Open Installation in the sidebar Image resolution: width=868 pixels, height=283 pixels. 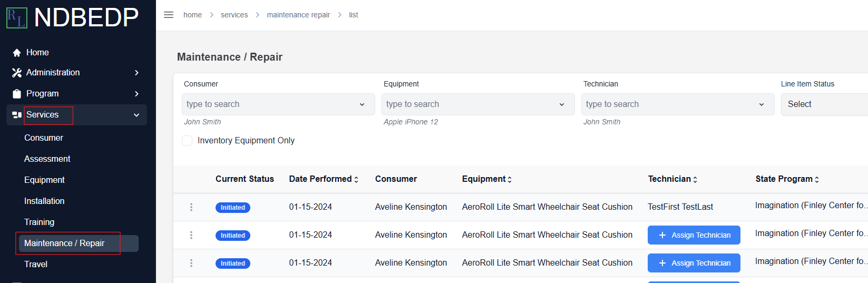[x=44, y=201]
